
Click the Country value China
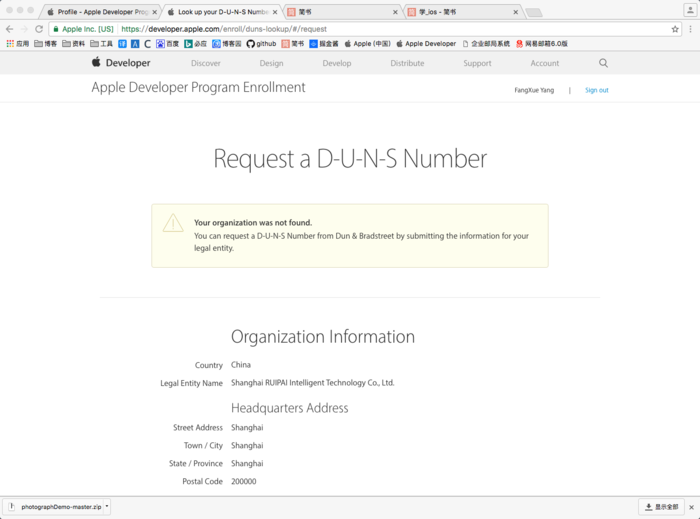pyautogui.click(x=241, y=365)
